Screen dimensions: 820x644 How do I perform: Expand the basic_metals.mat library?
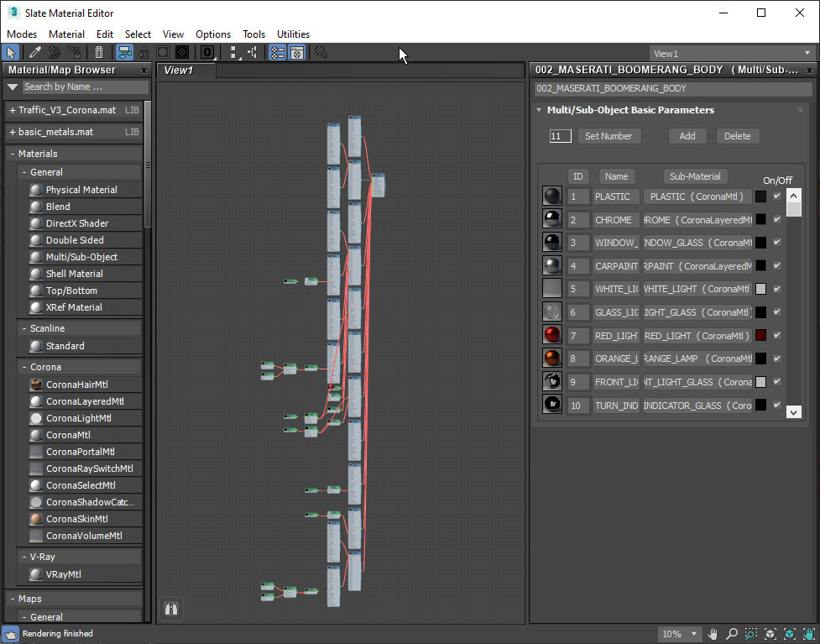click(13, 132)
